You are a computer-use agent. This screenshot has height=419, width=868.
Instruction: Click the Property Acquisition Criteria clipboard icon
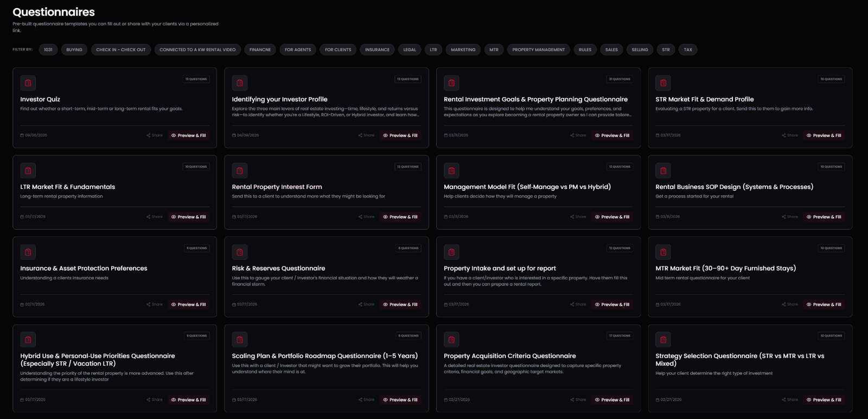click(451, 340)
